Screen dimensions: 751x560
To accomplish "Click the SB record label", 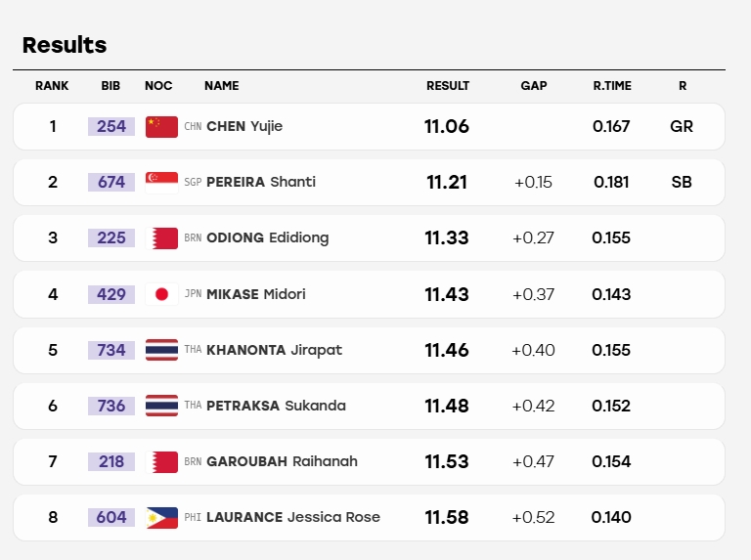I will point(682,182).
